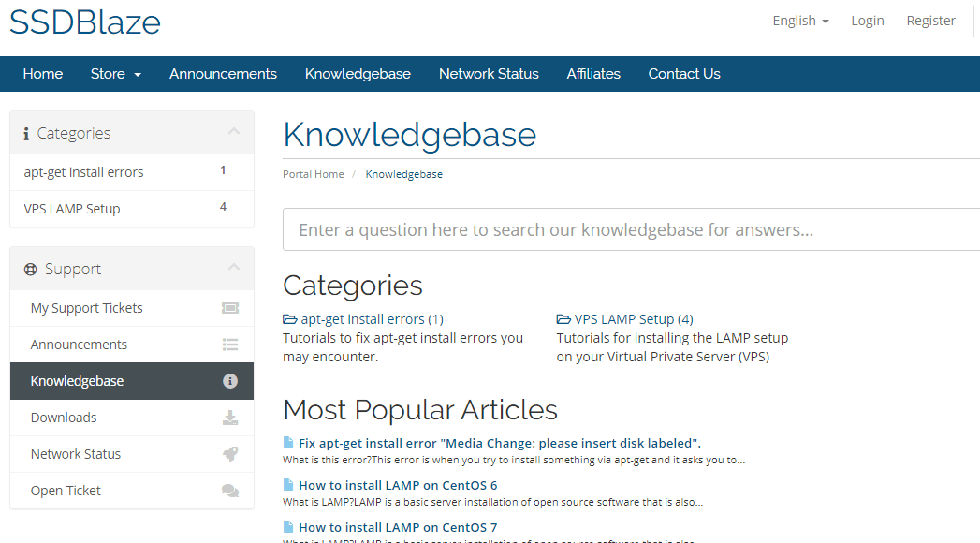
Task: Focus the knowledgebase search field
Action: [x=631, y=230]
